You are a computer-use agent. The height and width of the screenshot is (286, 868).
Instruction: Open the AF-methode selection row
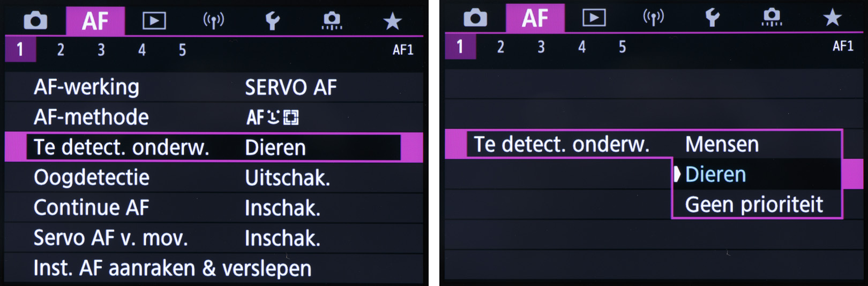click(x=213, y=117)
